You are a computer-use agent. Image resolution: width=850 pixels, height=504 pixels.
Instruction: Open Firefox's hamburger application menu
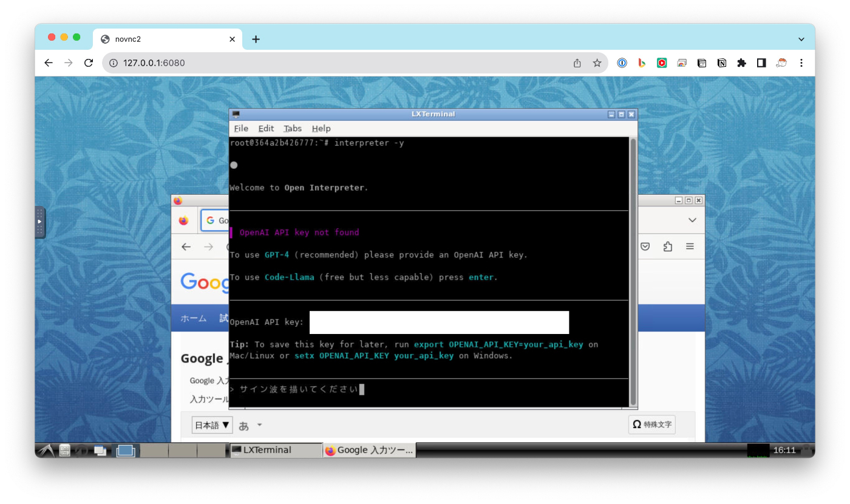coord(690,247)
